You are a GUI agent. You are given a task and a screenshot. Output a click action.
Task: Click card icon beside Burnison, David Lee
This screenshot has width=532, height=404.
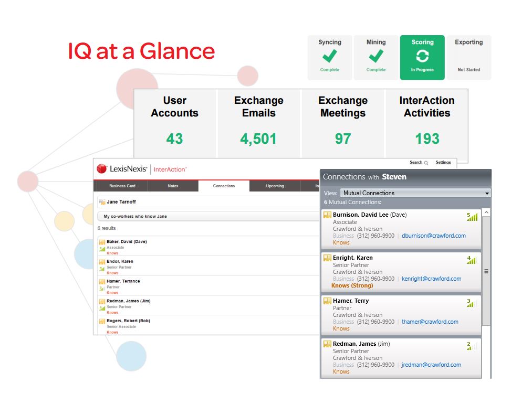point(327,215)
